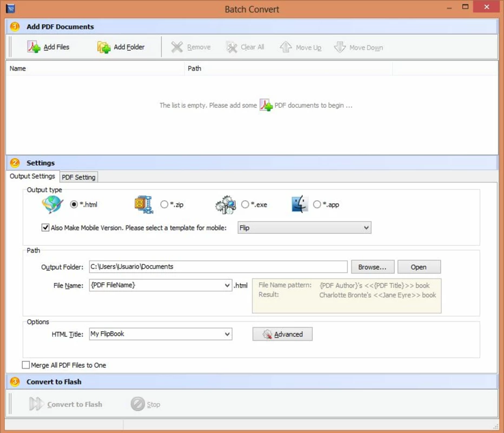Click the Name column header
Image resolution: width=504 pixels, height=433 pixels.
[x=95, y=68]
